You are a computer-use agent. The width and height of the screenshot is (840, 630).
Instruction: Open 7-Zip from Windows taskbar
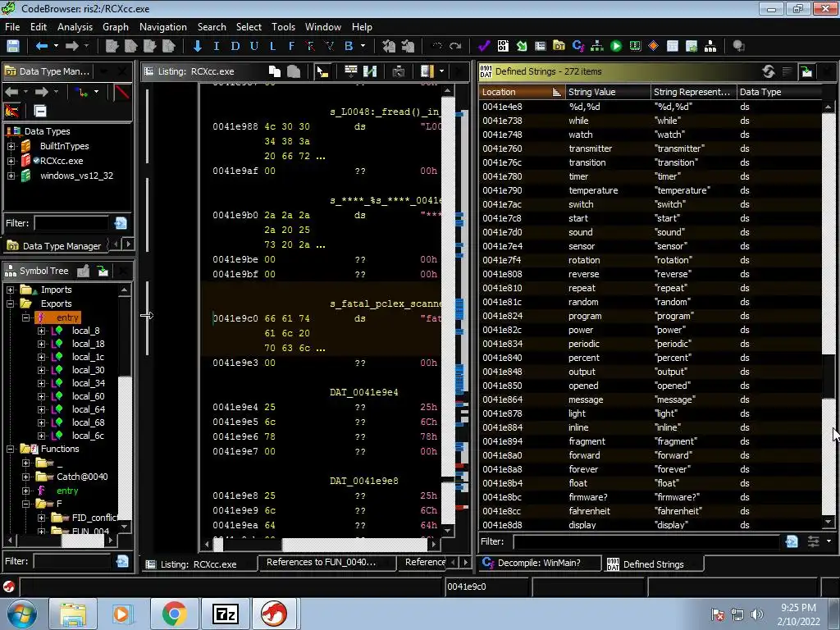pos(225,614)
